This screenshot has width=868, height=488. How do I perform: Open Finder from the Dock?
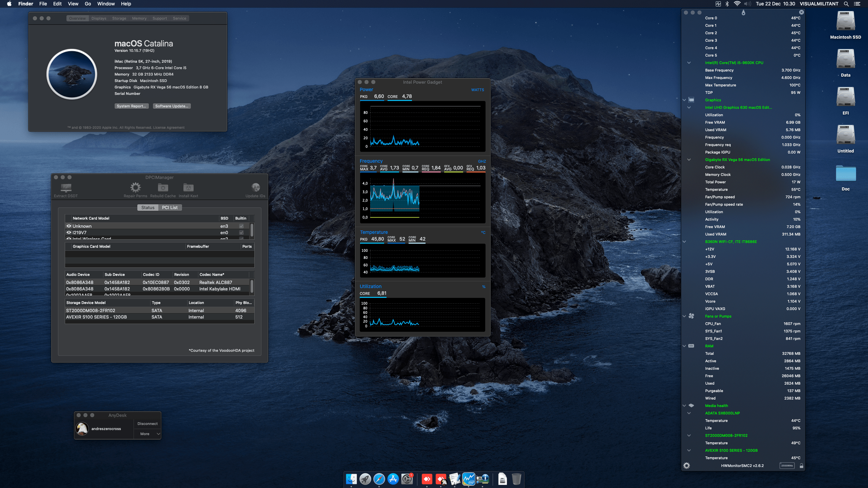coord(351,479)
